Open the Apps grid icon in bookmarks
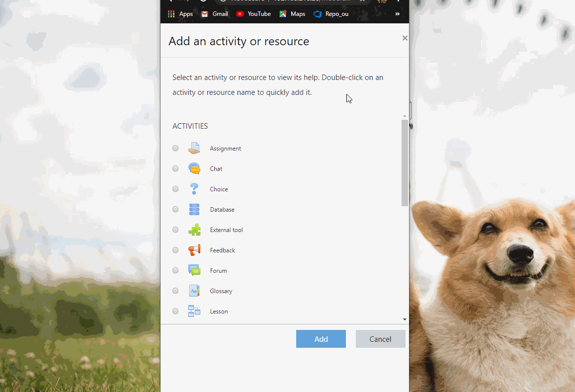The image size is (575, 392). 171,14
